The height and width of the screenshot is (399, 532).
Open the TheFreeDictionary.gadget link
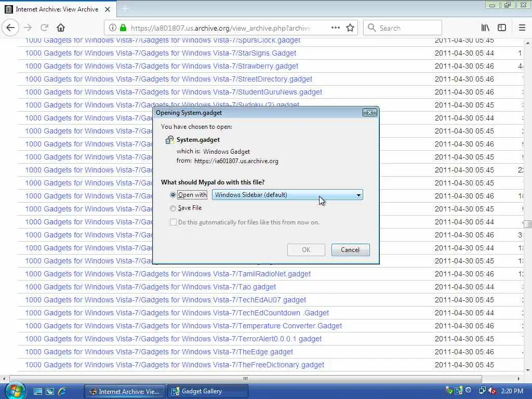click(x=175, y=365)
